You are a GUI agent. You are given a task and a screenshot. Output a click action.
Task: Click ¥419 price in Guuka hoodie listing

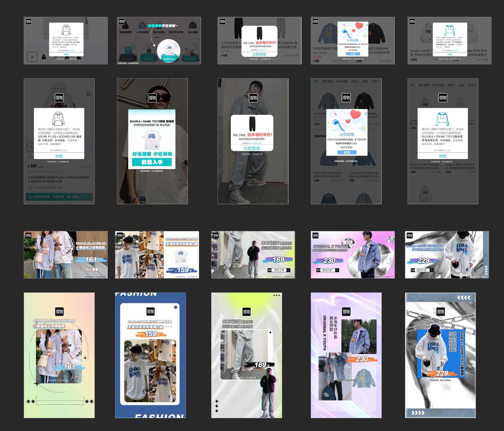(448, 172)
